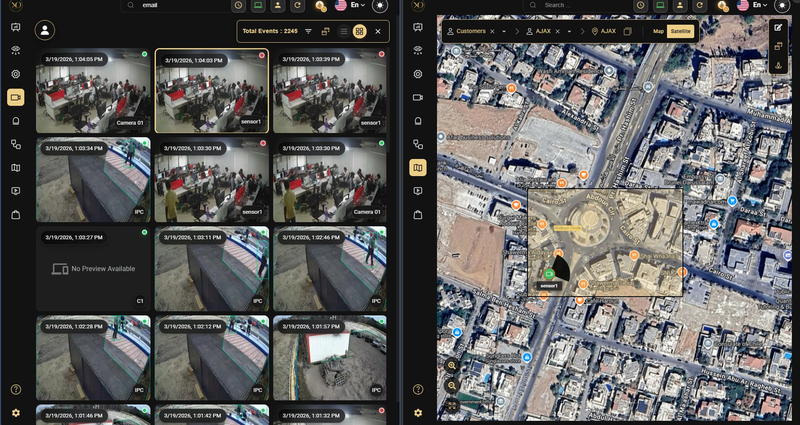The height and width of the screenshot is (425, 800).
Task: Open the 1:03:39 PM sensor1 event thumbnail
Action: (330, 91)
